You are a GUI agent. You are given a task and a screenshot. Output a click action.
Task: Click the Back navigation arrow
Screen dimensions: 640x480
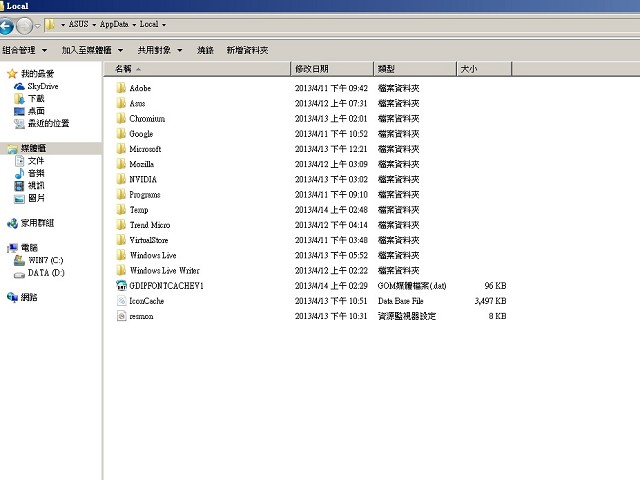pyautogui.click(x=6, y=26)
